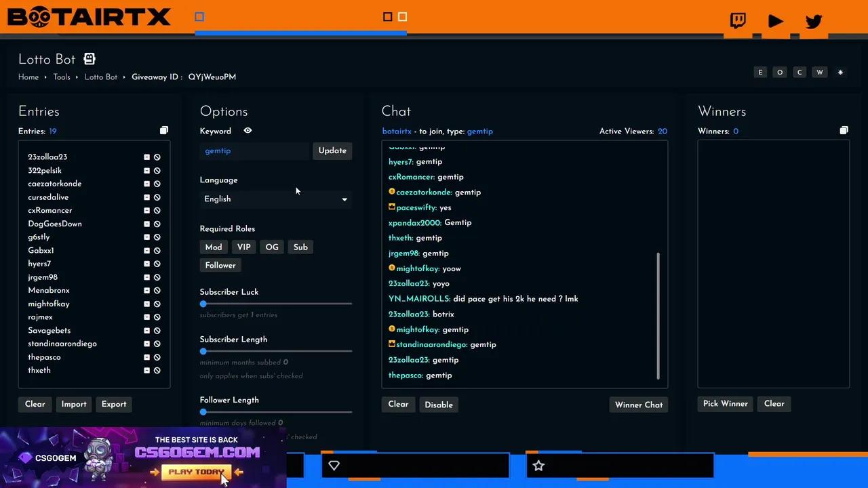The height and width of the screenshot is (488, 868).
Task: Toggle the C panel button
Action: click(800, 73)
